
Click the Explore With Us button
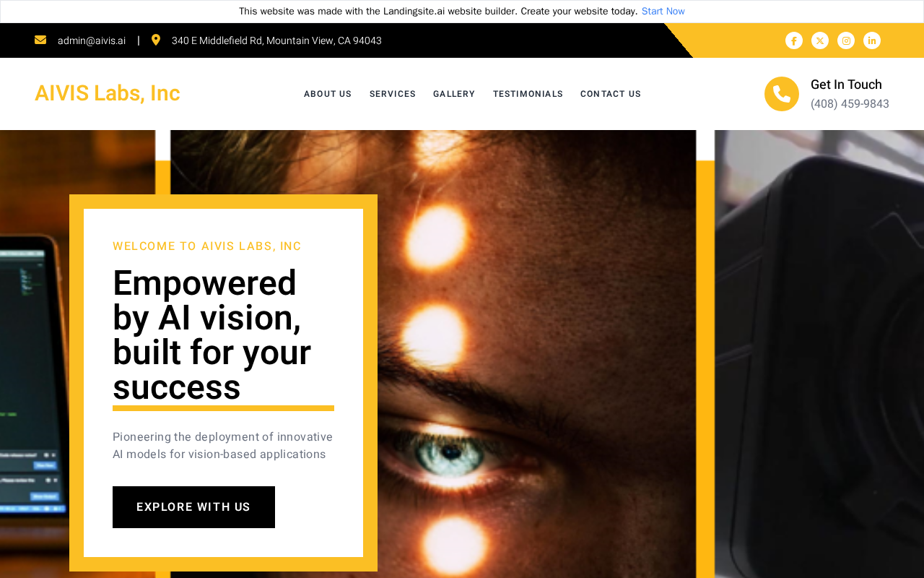(x=193, y=507)
